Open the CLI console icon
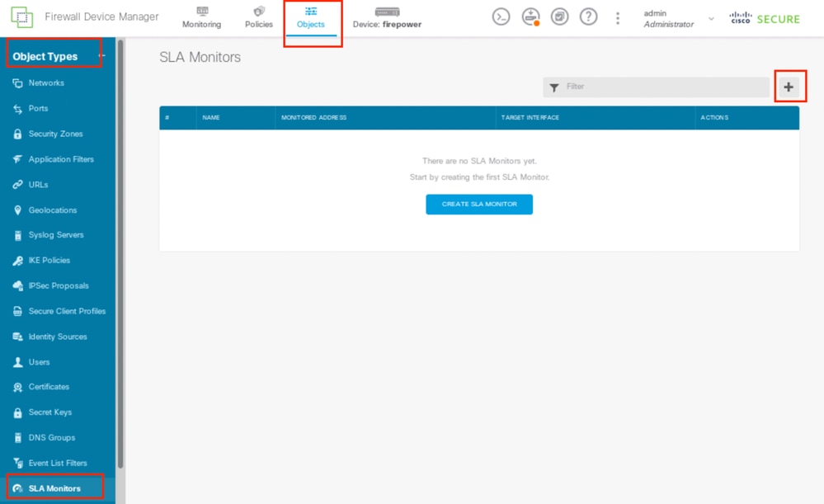The image size is (824, 504). (501, 16)
